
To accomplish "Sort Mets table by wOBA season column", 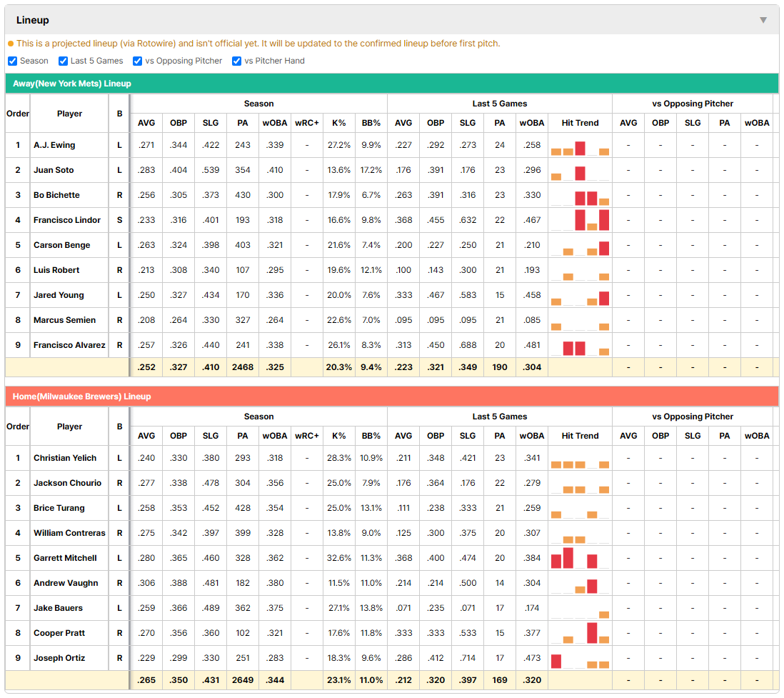I will (x=274, y=123).
